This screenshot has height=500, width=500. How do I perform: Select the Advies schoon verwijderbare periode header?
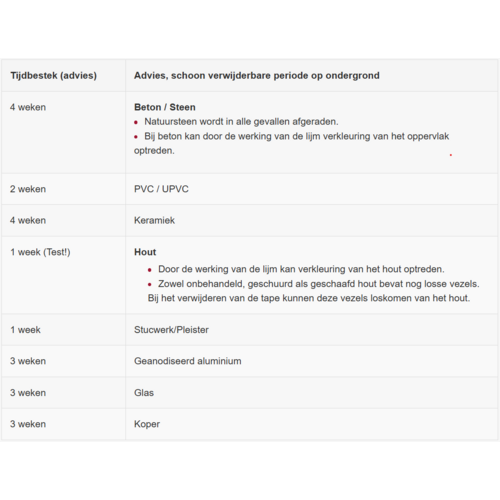257,76
